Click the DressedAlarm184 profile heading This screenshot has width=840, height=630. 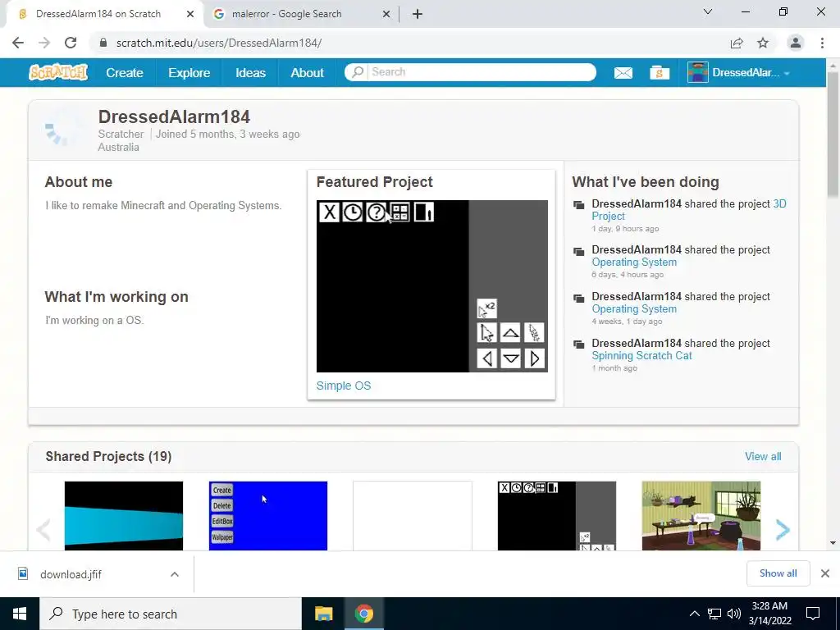click(174, 116)
